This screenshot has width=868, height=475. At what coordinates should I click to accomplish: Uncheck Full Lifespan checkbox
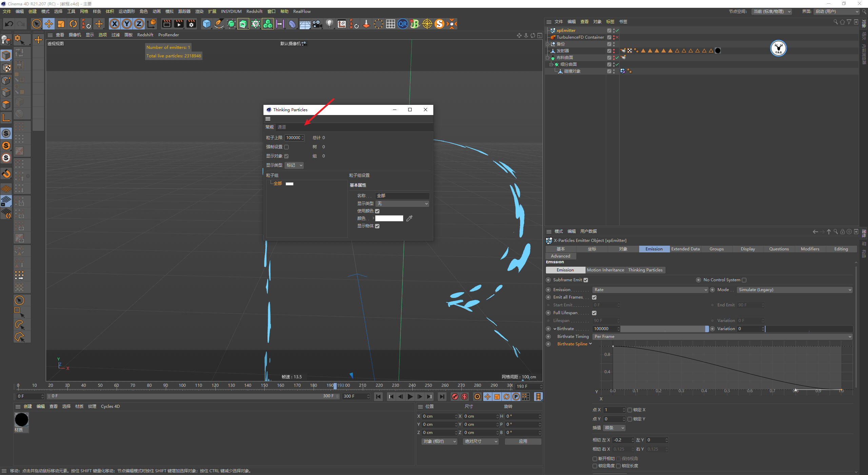(x=594, y=313)
